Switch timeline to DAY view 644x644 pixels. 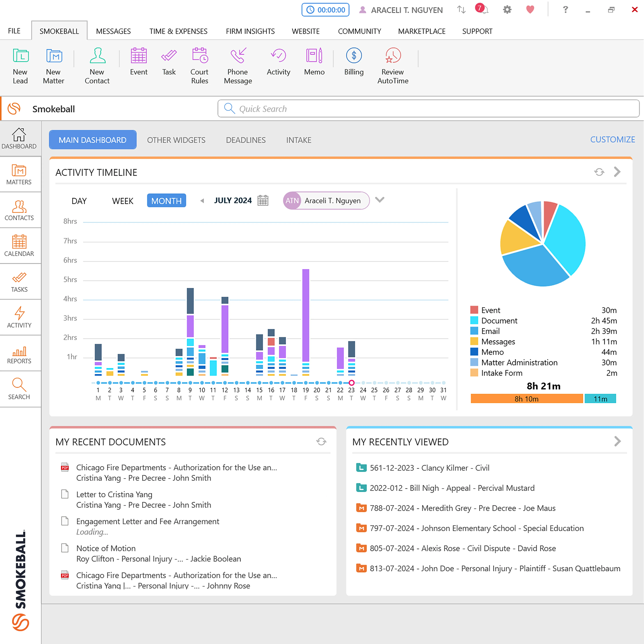point(79,200)
